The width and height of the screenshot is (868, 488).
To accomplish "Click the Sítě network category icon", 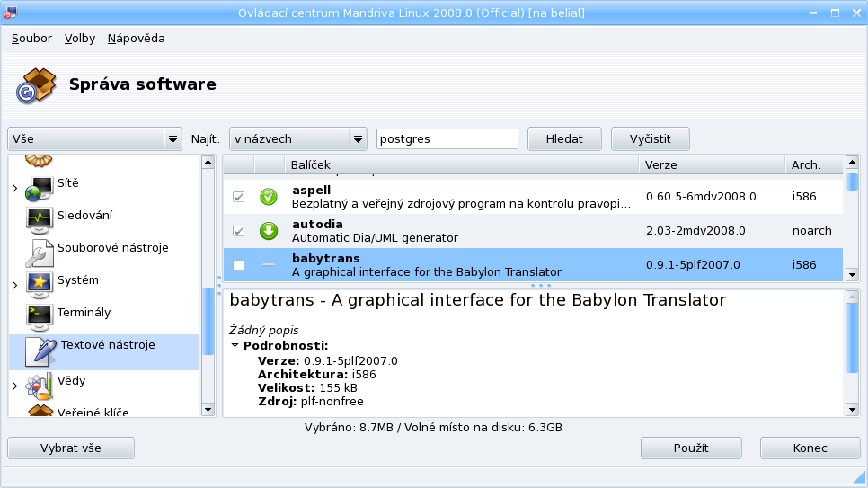I will coord(39,189).
